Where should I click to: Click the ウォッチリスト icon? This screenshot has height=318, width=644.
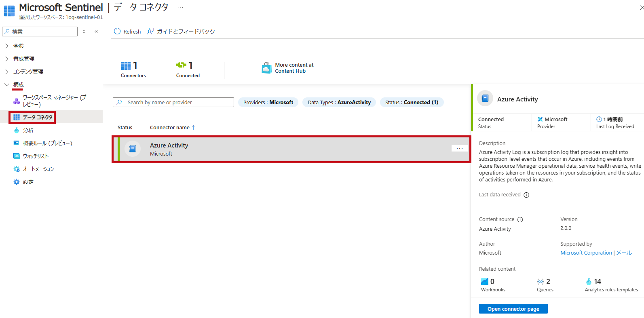point(17,156)
